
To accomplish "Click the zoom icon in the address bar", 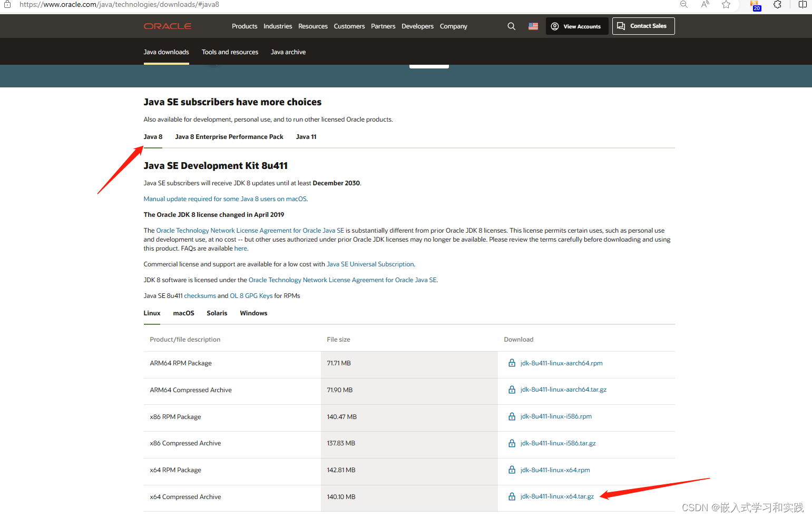I will (x=683, y=4).
